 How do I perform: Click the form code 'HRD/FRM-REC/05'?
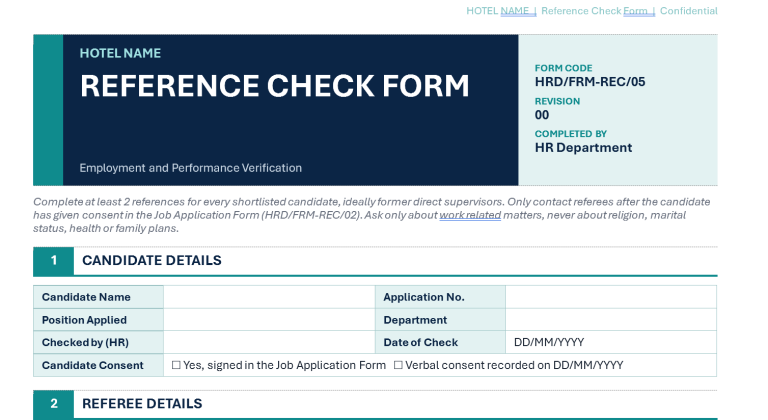click(590, 82)
